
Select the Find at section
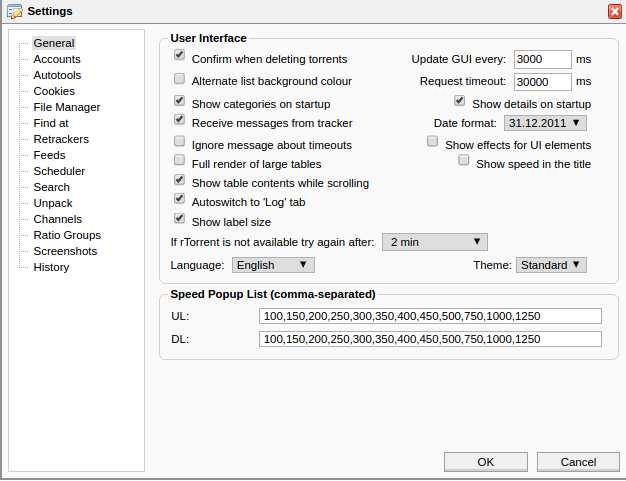(51, 123)
